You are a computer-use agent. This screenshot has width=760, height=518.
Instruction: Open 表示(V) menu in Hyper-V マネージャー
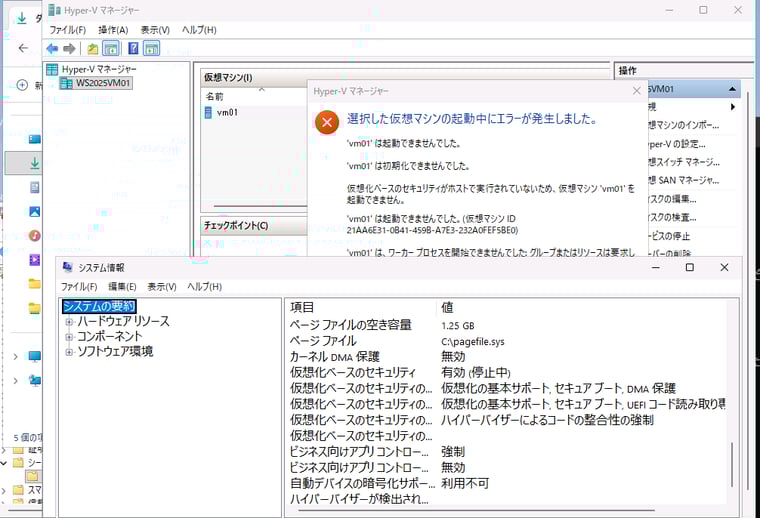pyautogui.click(x=155, y=30)
